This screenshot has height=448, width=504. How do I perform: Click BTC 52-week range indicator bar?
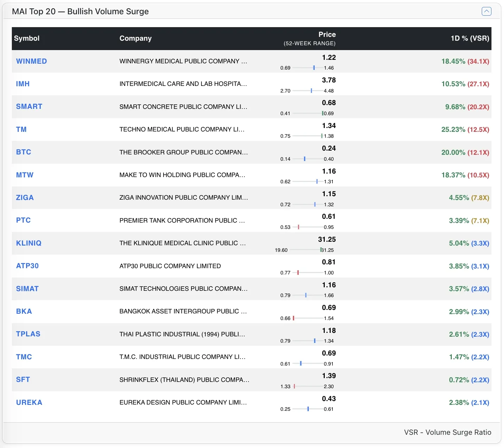point(308,159)
